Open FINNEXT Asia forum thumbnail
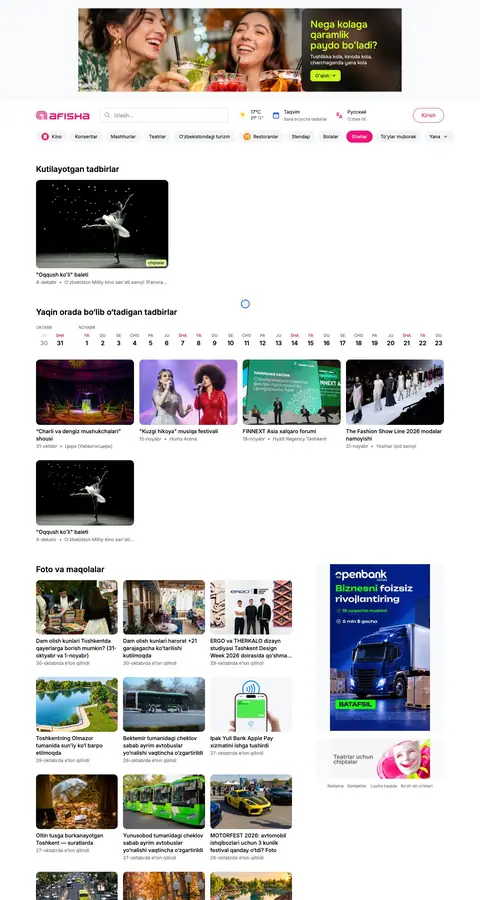The image size is (480, 900). click(292, 392)
